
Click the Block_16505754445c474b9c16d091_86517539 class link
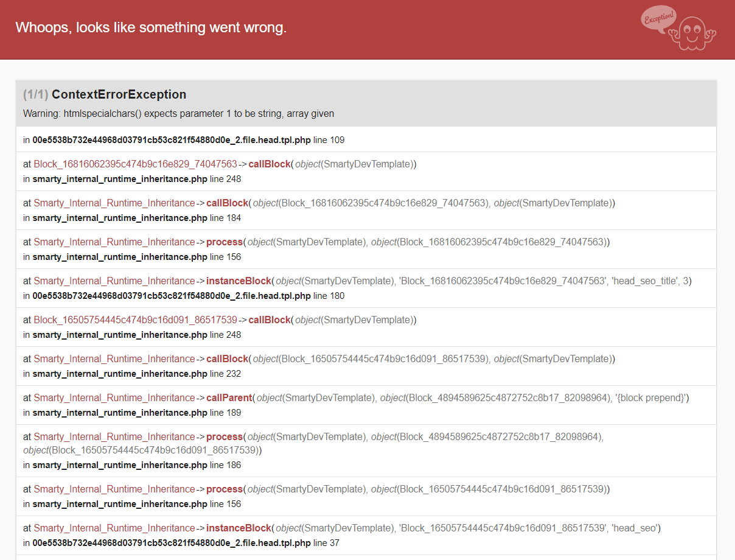pos(135,320)
